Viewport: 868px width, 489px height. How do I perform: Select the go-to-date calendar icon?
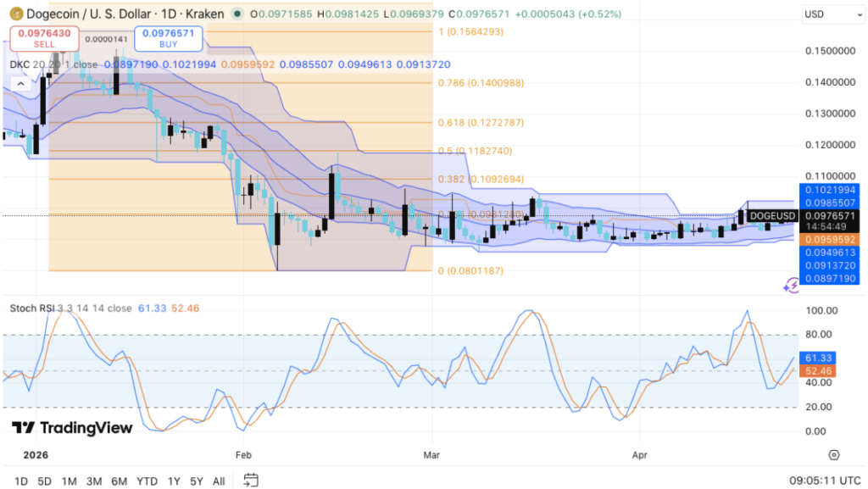(250, 481)
